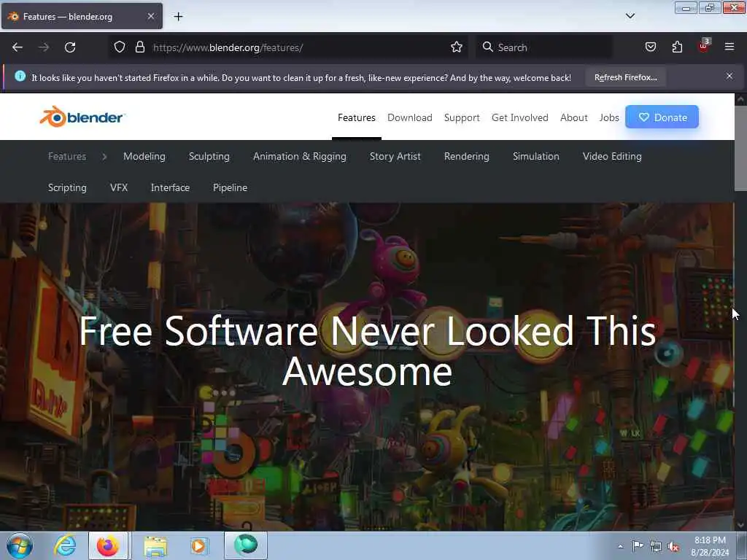
Task: Reload the page with the refresh icon
Action: pos(70,47)
